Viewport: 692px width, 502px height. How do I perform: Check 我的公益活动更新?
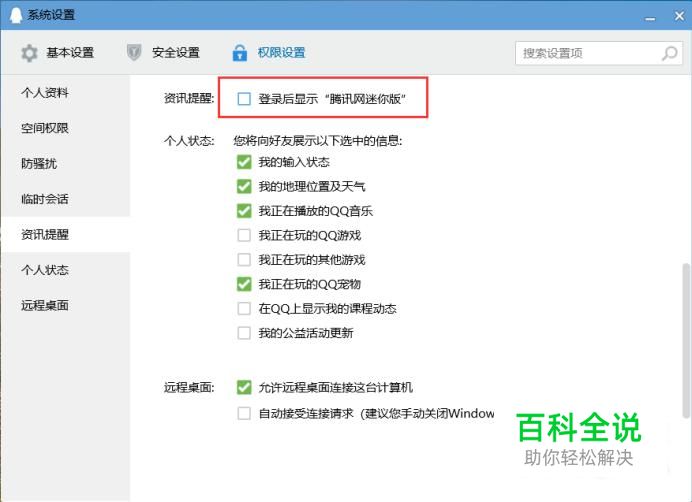pos(244,332)
